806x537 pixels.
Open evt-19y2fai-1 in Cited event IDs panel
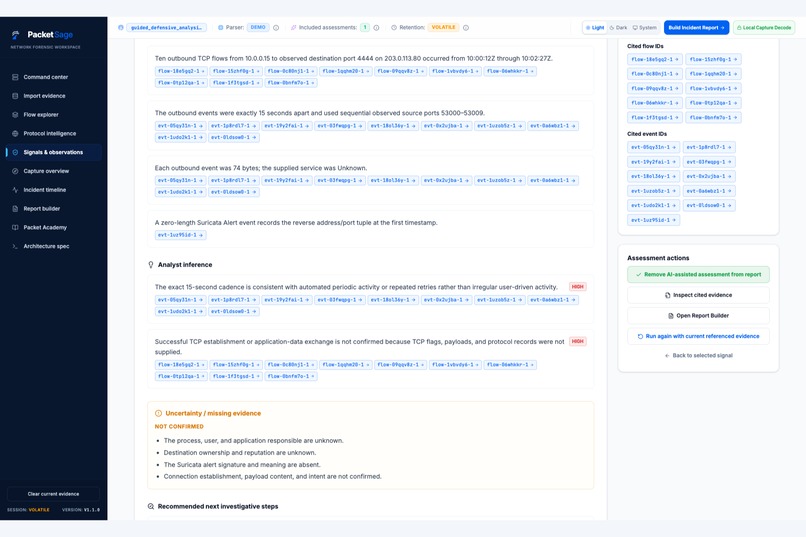[653, 162]
